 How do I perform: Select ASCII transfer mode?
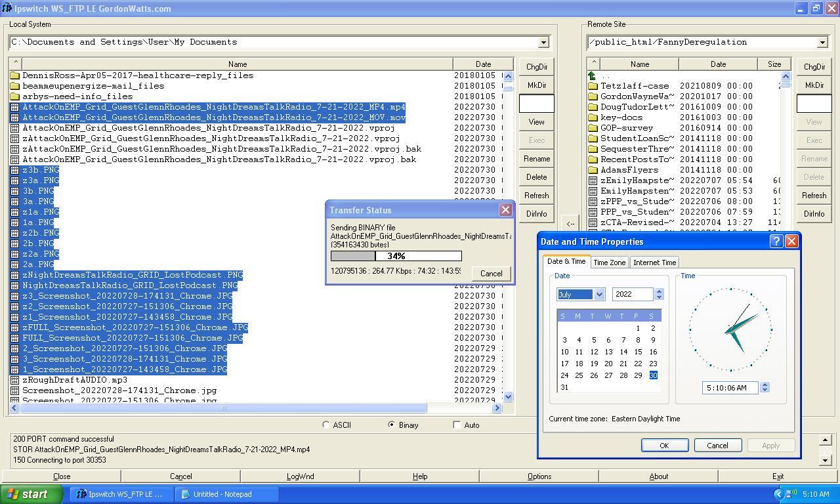tap(326, 425)
